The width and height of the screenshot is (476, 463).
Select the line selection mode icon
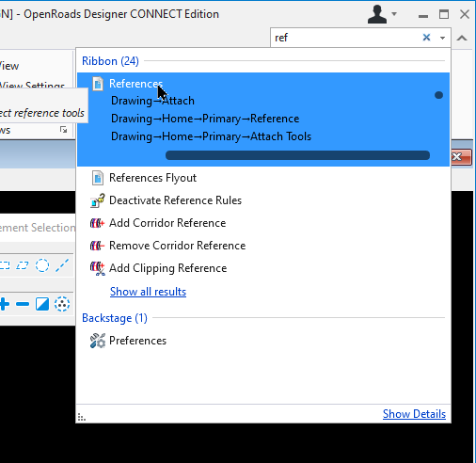pyautogui.click(x=62, y=265)
